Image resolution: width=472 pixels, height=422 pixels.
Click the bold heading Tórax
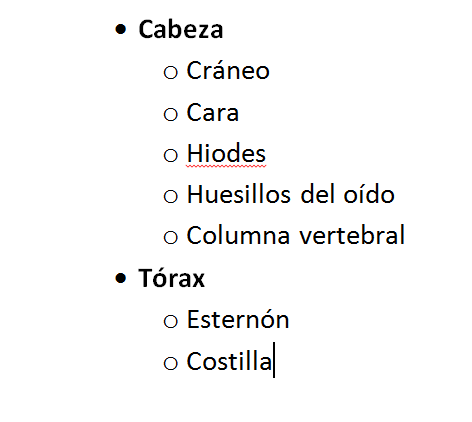coord(171,278)
